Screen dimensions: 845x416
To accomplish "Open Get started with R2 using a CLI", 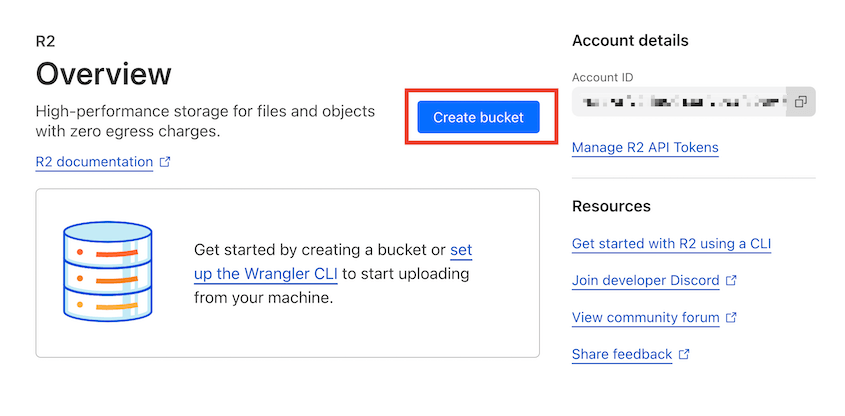I will tap(671, 244).
